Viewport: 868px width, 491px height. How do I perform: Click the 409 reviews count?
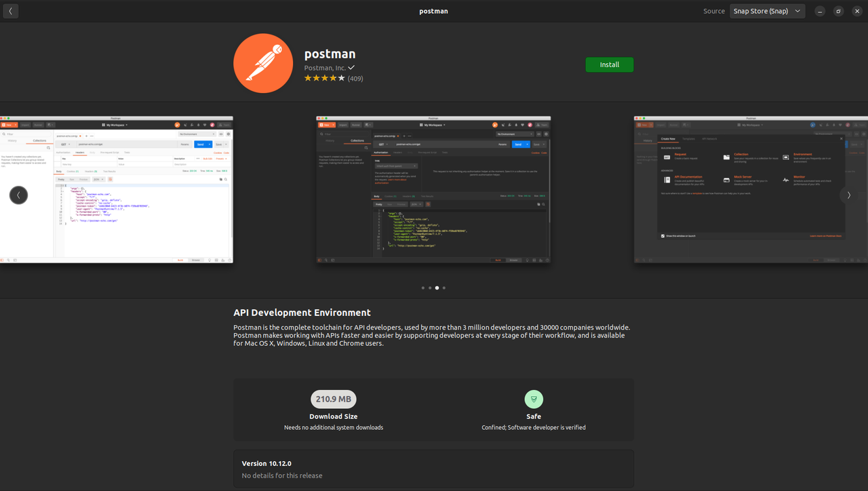(355, 79)
